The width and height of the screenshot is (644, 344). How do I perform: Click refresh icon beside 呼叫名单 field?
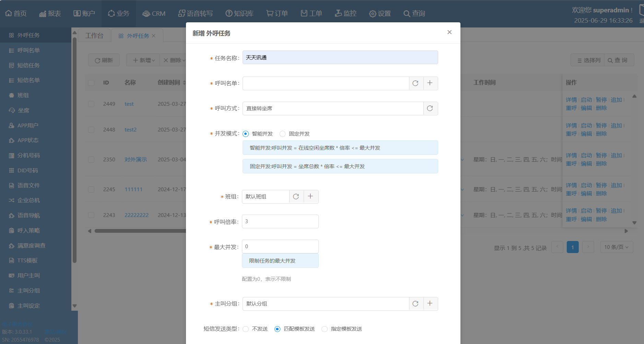coord(415,83)
